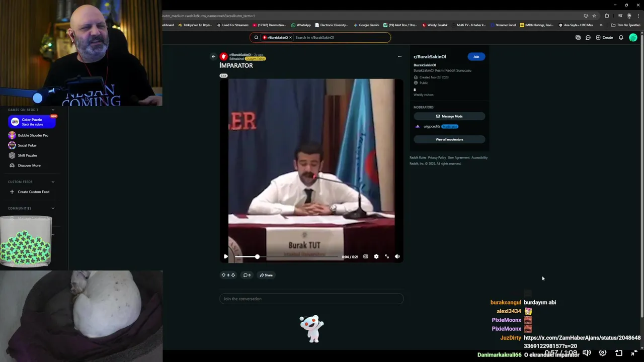The height and width of the screenshot is (362, 644).
Task: Open Windy: Sıcaklık bookmark
Action: [435, 25]
